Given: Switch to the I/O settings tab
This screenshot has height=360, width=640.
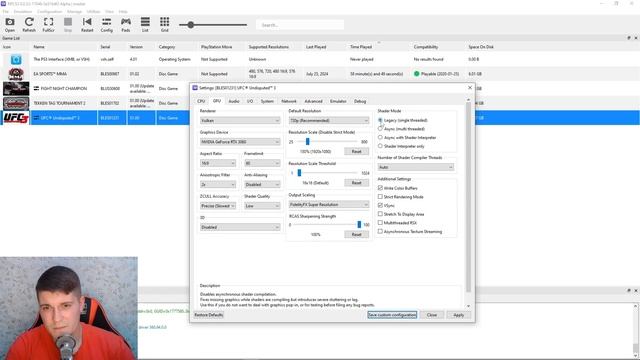Looking at the screenshot, I should click(x=250, y=101).
